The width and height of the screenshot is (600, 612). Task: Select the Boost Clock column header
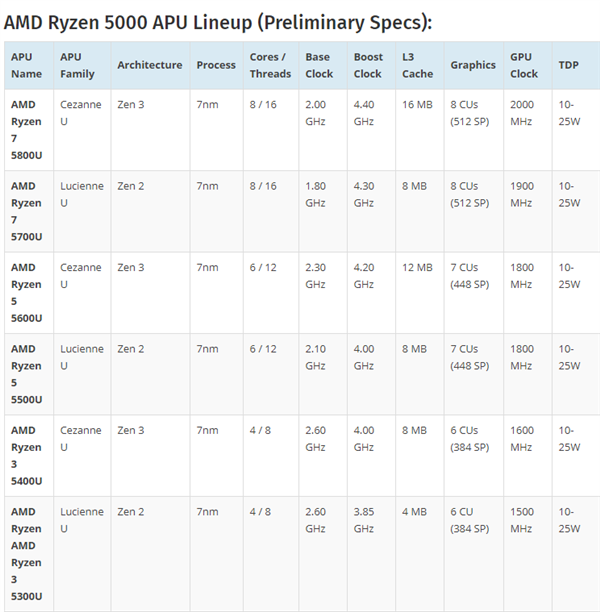(x=371, y=65)
